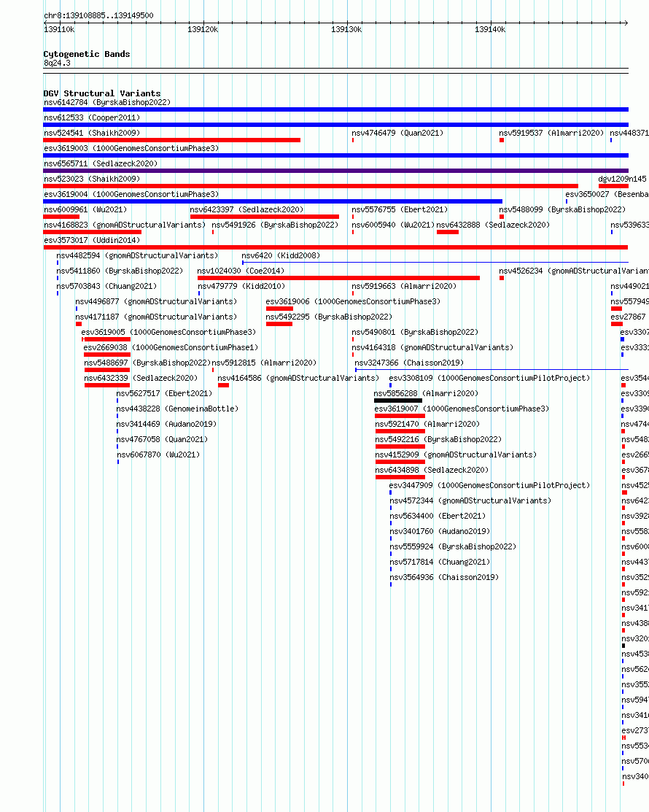The image size is (649, 812).
Task: Click nsv4767058 (Quan2021) label
Action: pos(163,440)
